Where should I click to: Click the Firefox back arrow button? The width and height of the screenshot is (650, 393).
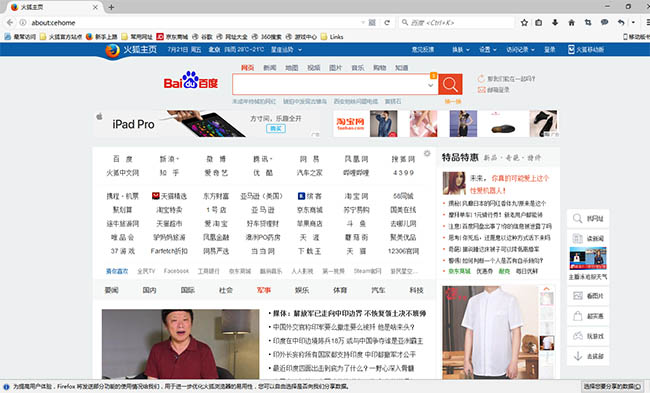(x=10, y=22)
